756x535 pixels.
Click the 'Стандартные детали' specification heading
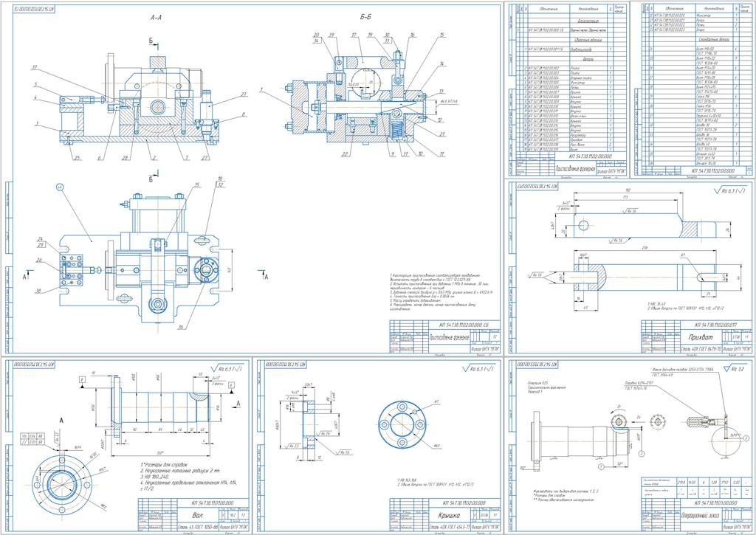coord(714,40)
